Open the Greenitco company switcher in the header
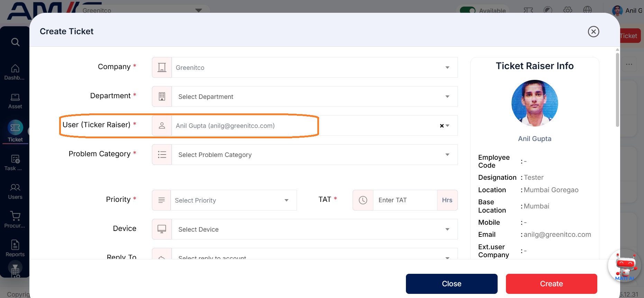Image resolution: width=644 pixels, height=298 pixels. pos(142,10)
